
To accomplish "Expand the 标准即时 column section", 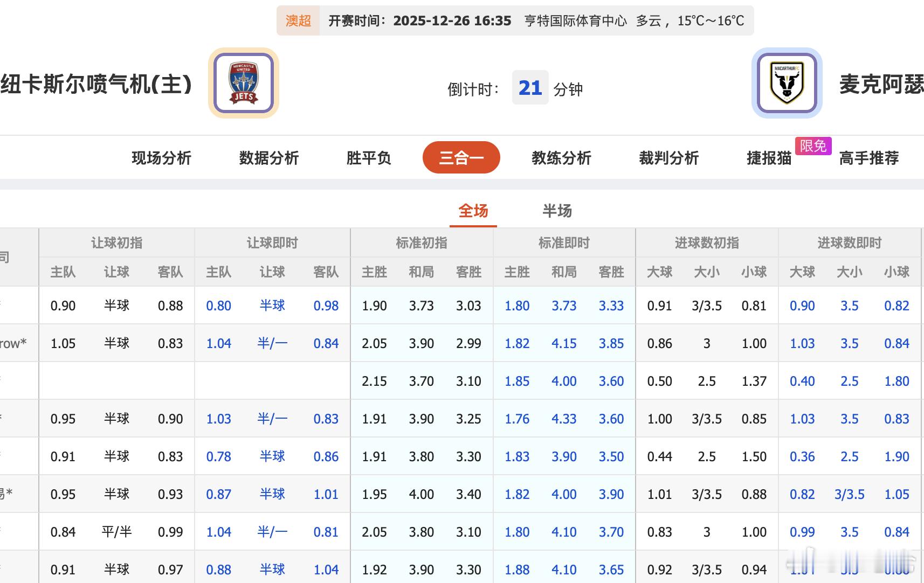I will 564,242.
